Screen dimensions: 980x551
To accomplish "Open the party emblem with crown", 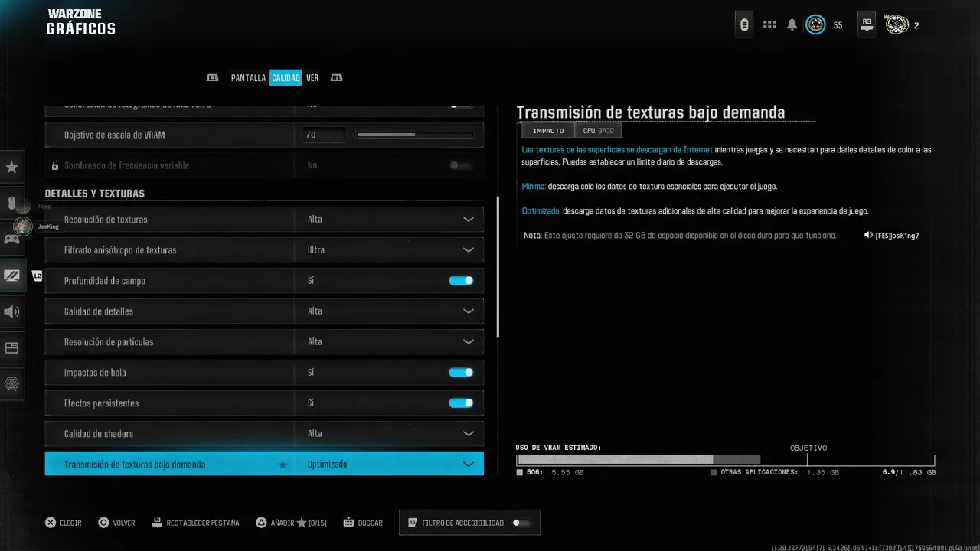I will coord(897,24).
